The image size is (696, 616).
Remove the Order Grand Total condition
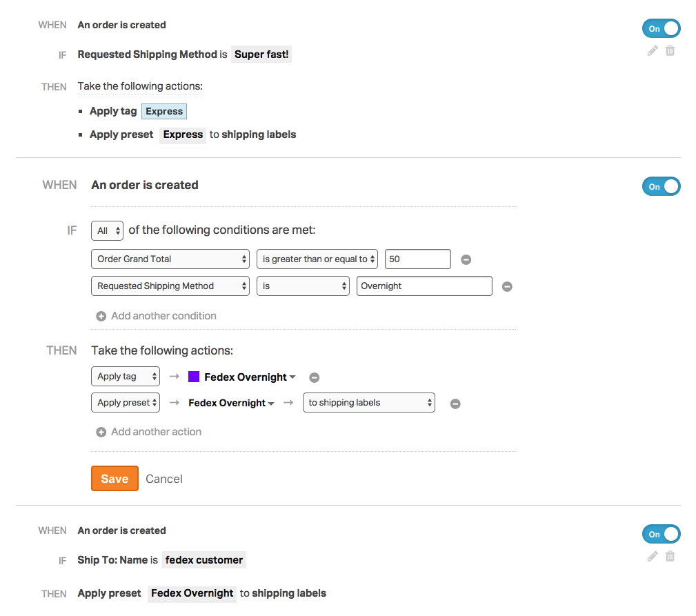(466, 259)
